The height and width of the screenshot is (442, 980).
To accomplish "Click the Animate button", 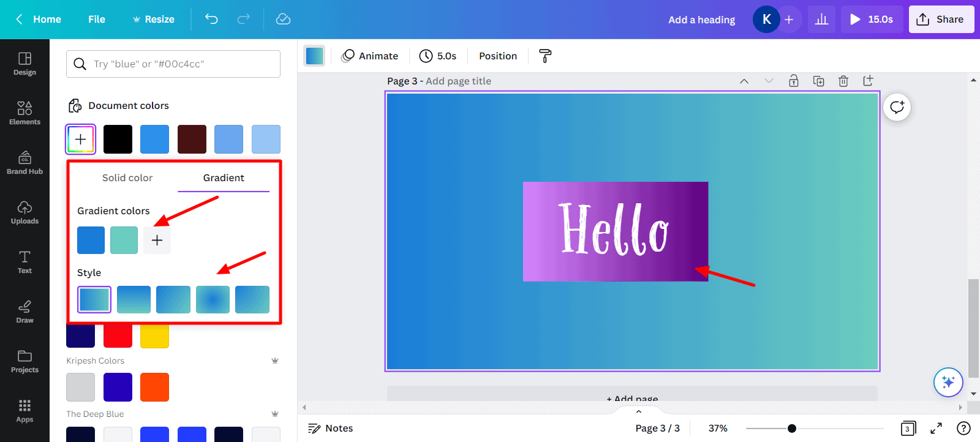I will [x=370, y=56].
